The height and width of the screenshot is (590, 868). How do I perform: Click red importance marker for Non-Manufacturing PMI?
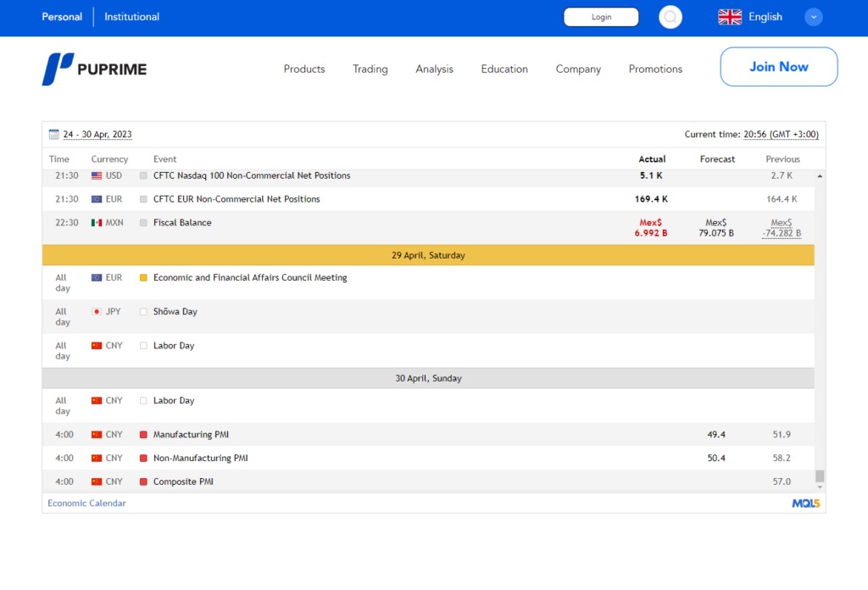143,459
